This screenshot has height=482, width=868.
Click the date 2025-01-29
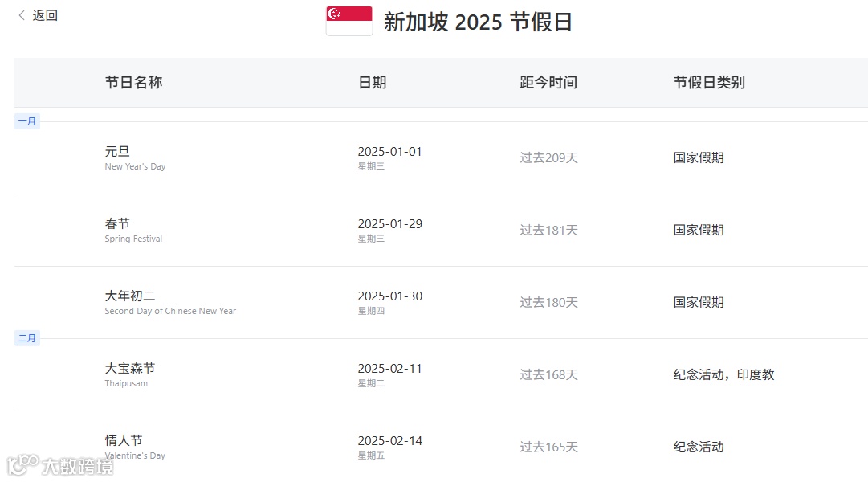[x=389, y=224]
